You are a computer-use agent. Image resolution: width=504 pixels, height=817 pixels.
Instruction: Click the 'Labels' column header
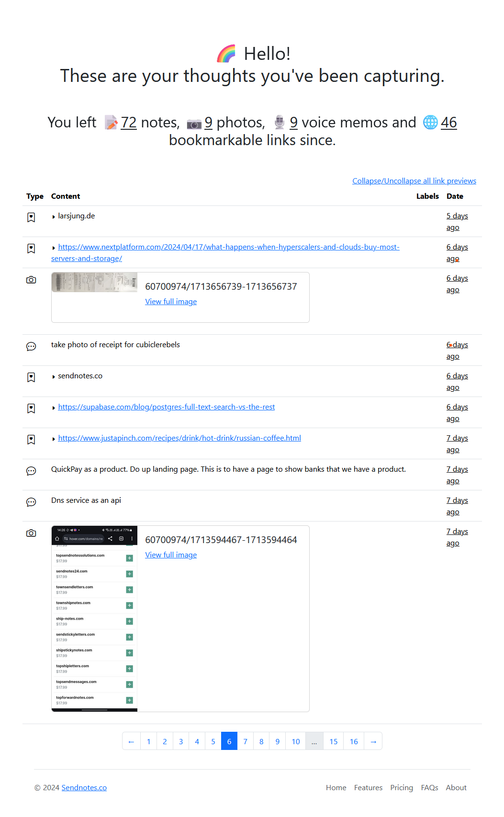pos(427,196)
